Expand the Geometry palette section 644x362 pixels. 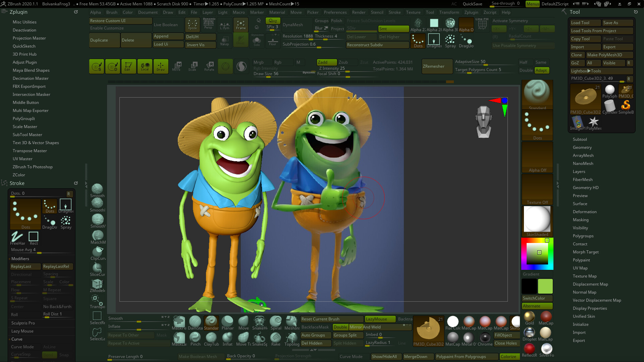point(582,147)
